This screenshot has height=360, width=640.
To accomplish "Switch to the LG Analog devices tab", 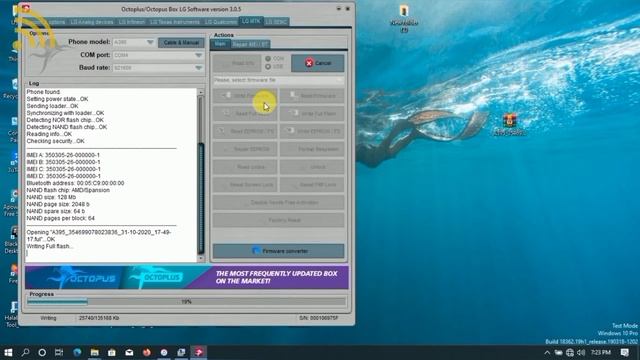I will 91,22.
